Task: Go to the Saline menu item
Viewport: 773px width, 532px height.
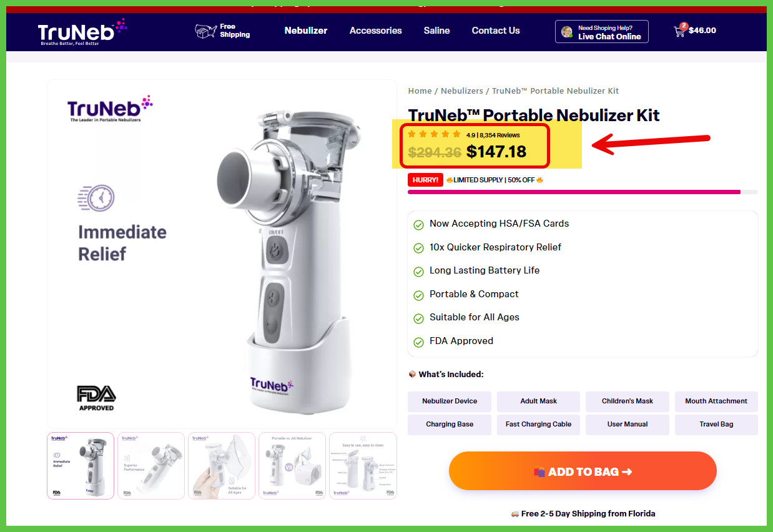Action: point(436,31)
